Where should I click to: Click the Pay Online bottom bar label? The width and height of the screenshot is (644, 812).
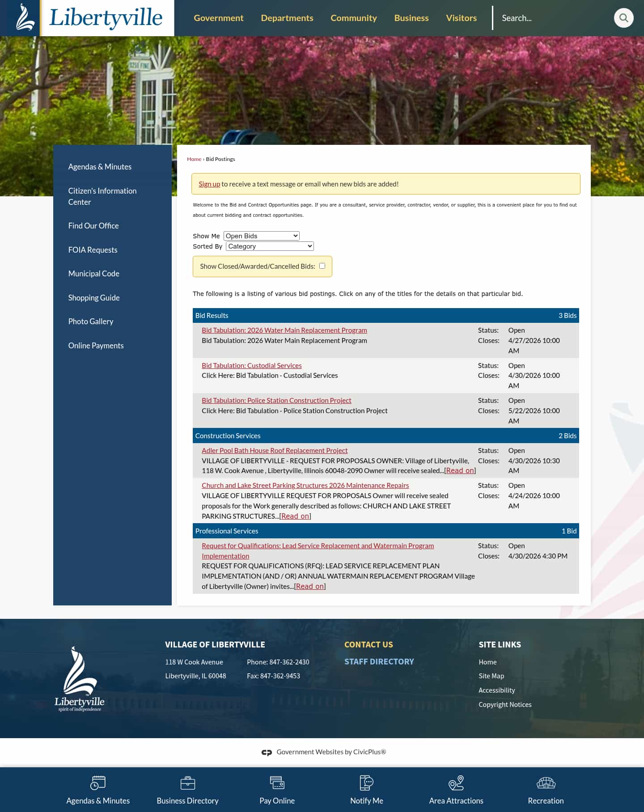click(277, 801)
